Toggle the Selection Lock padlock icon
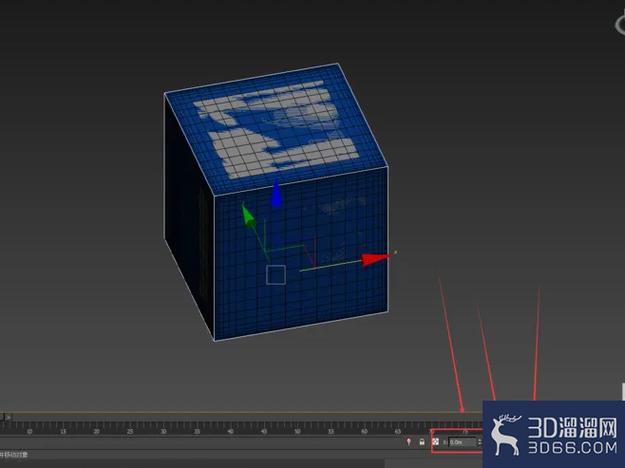This screenshot has width=625, height=468. coord(422,442)
